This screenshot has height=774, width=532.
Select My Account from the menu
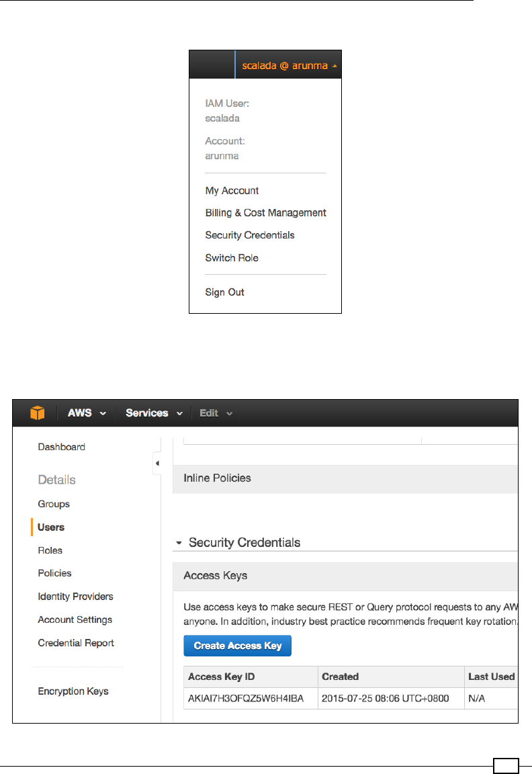tap(232, 191)
